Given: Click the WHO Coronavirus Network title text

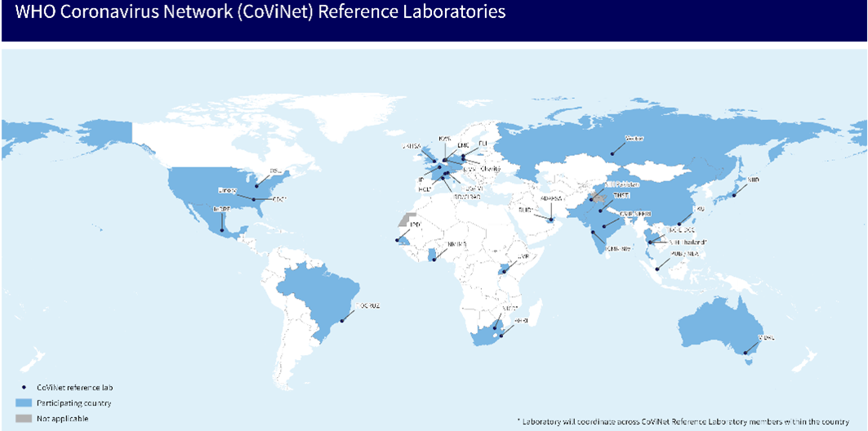Looking at the screenshot, I should [x=260, y=12].
